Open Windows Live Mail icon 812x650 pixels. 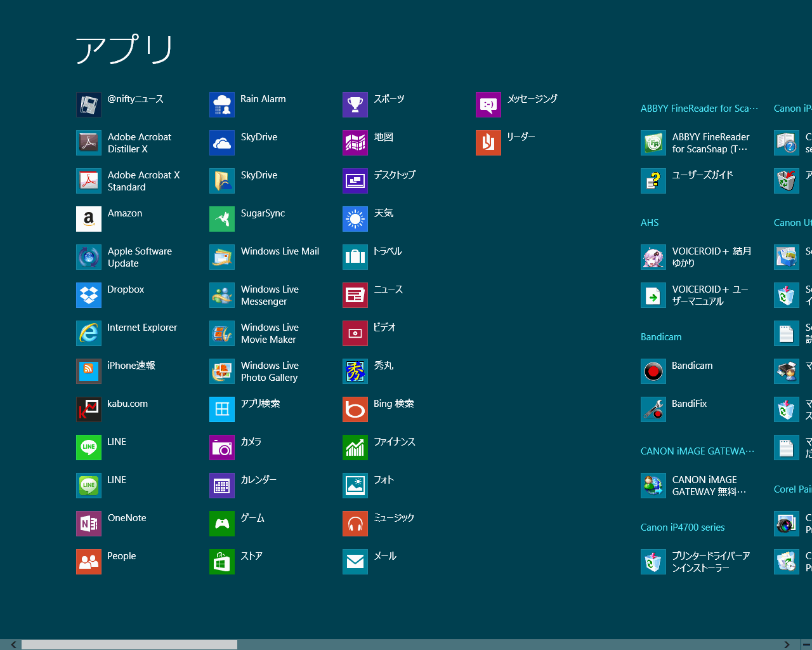222,257
